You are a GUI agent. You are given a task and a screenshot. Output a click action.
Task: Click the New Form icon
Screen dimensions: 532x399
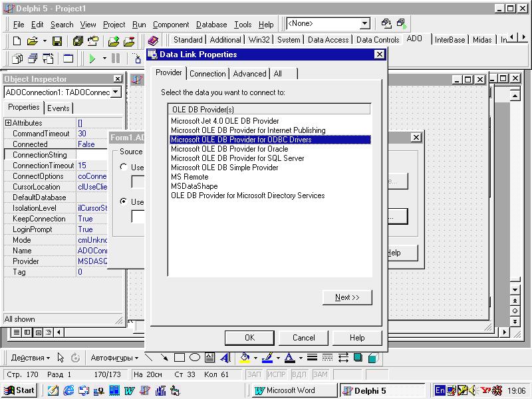pyautogui.click(x=68, y=59)
